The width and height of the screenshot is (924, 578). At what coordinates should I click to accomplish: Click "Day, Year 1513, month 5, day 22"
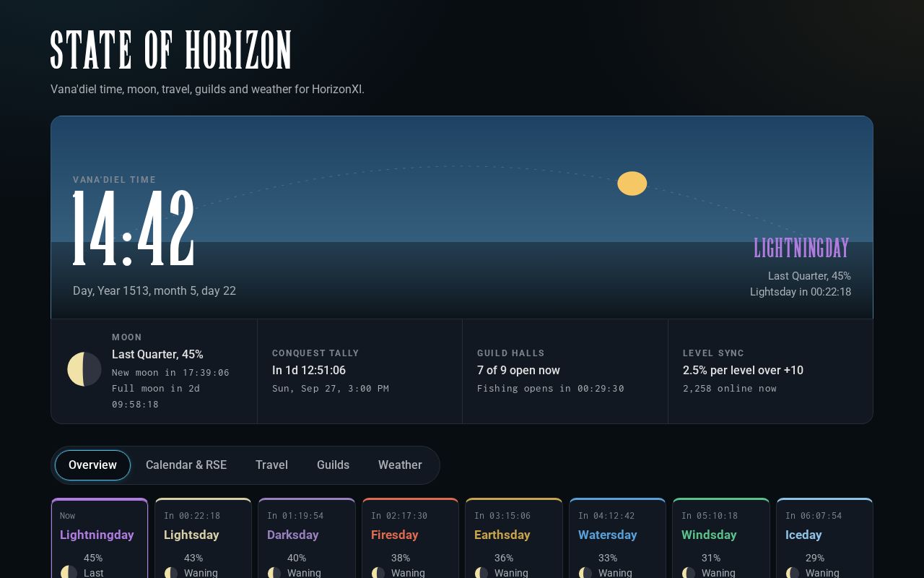click(x=154, y=290)
